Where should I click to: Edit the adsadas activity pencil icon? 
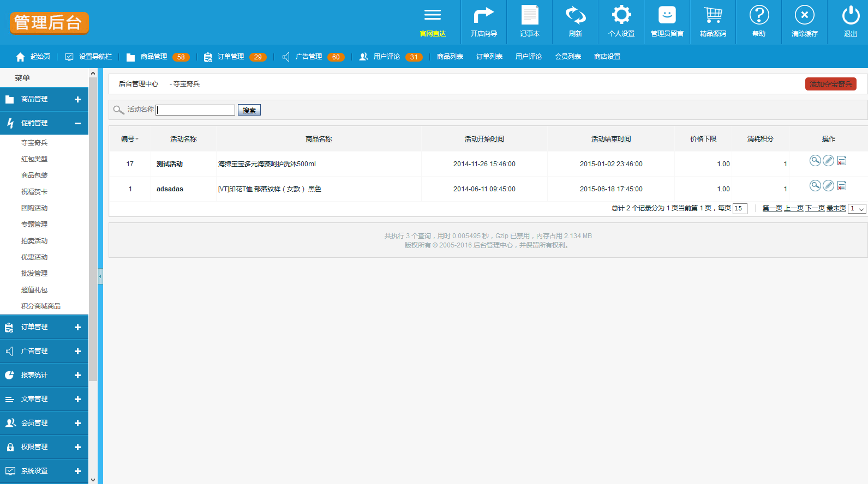(x=828, y=186)
